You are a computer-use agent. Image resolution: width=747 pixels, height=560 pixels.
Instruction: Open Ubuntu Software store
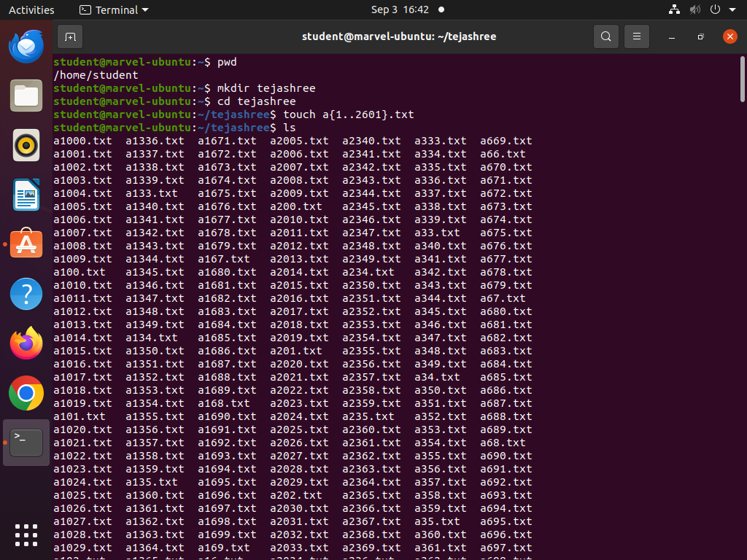pyautogui.click(x=26, y=244)
